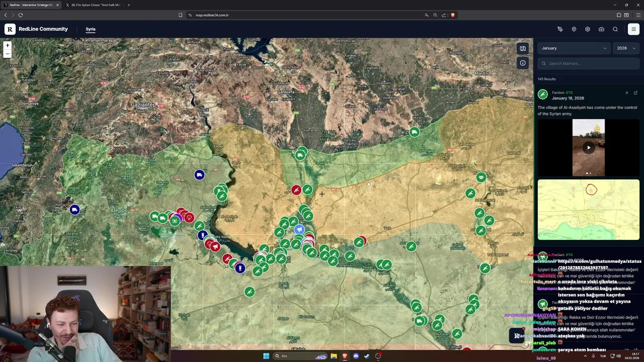Open the mini-map thumbnail with red circle

click(589, 210)
